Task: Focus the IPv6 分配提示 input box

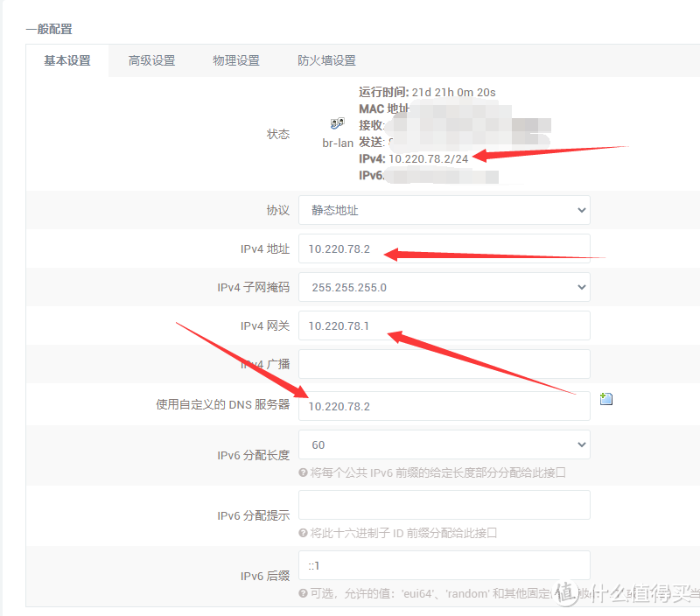Action: (x=444, y=505)
